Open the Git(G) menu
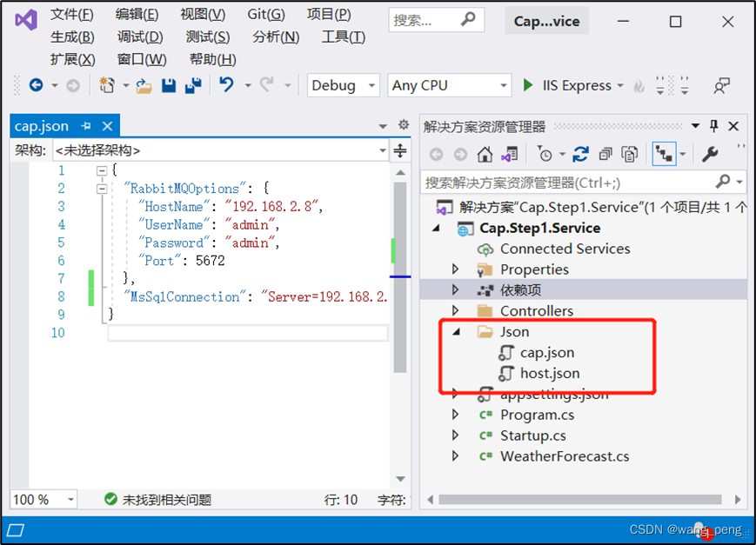This screenshot has height=545, width=756. (265, 14)
